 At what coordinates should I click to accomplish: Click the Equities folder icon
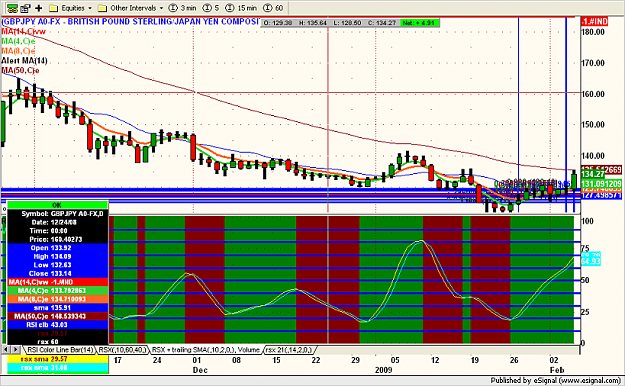[x=53, y=8]
